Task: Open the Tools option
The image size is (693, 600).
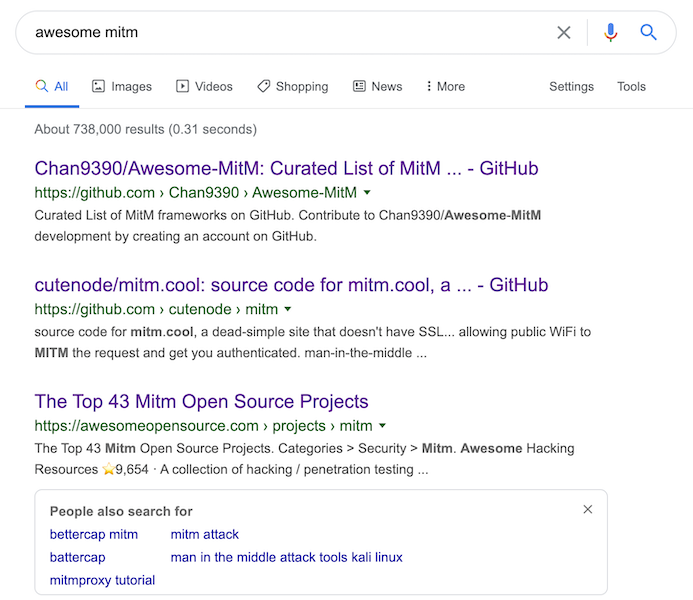Action: (631, 87)
